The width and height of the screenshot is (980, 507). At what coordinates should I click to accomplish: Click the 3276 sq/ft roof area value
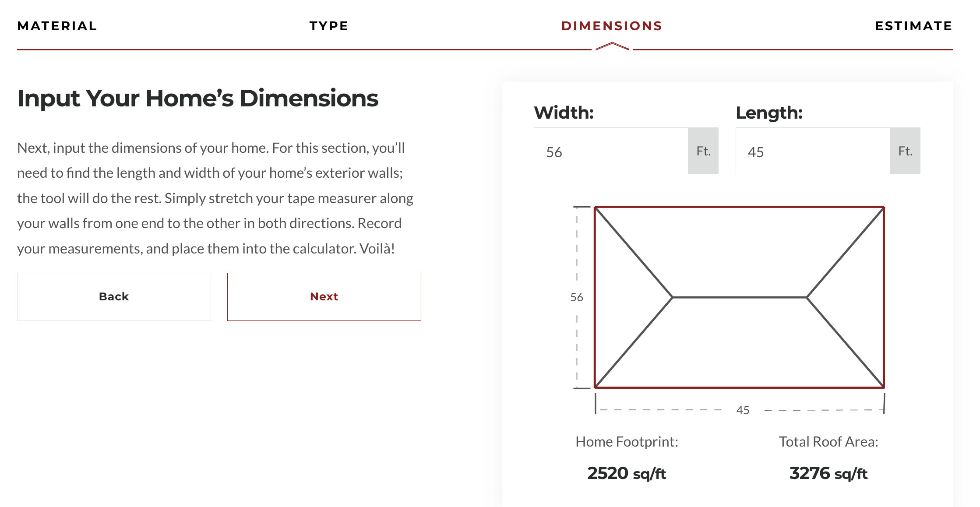(828, 473)
